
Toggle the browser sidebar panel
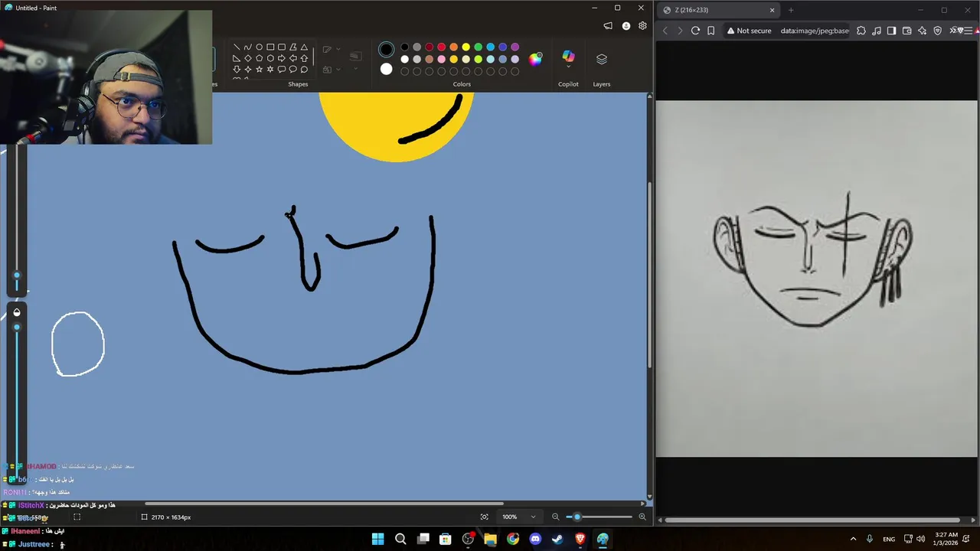tap(891, 31)
